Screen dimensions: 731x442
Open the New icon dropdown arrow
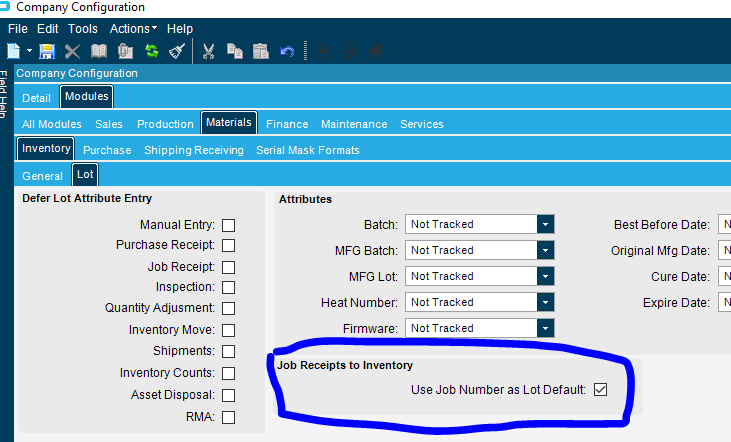pyautogui.click(x=29, y=50)
